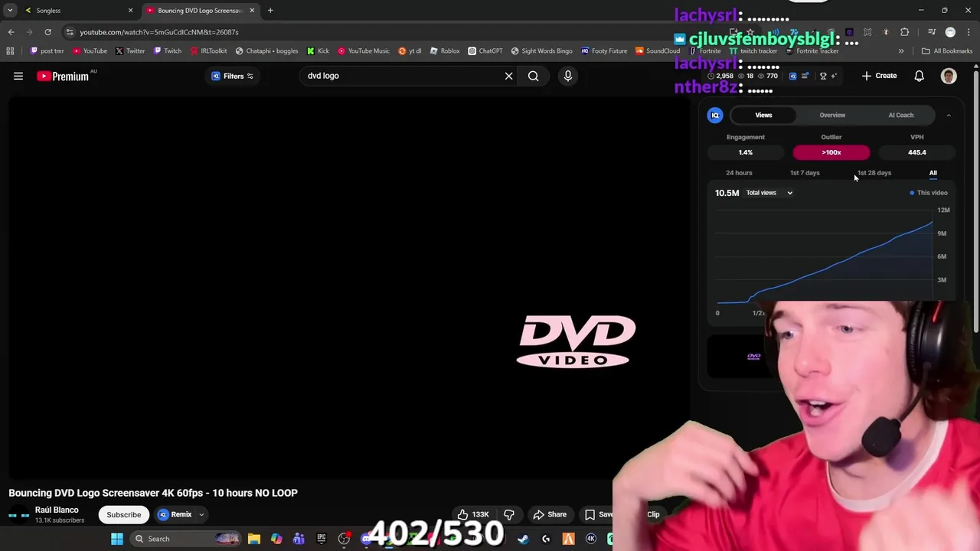Open the tab search dropdown arrow

[10, 11]
